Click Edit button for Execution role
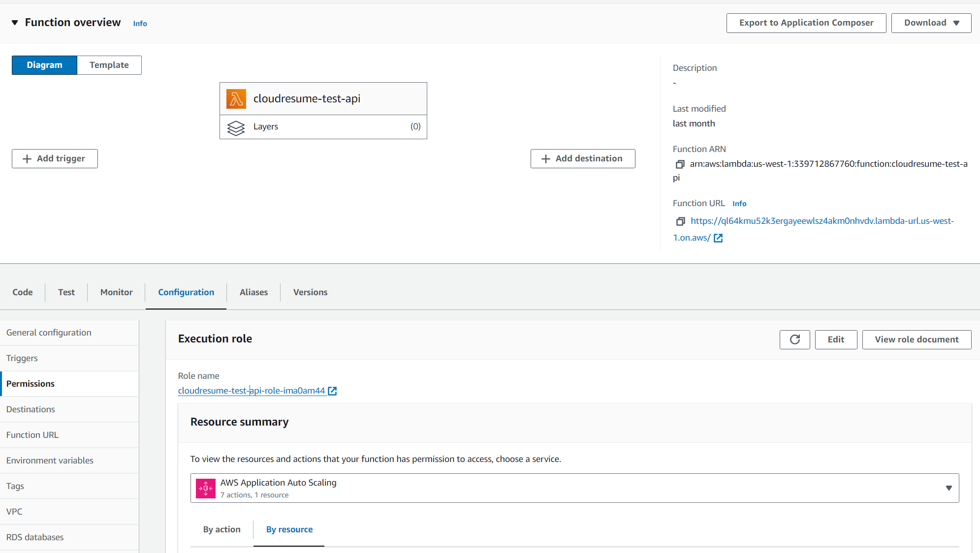The image size is (980, 553). (x=836, y=339)
